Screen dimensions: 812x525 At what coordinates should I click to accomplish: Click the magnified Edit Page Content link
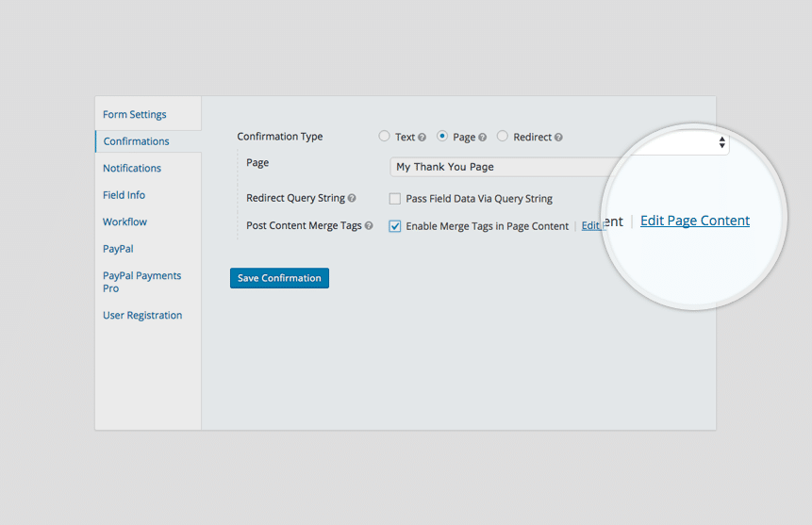[x=695, y=221]
